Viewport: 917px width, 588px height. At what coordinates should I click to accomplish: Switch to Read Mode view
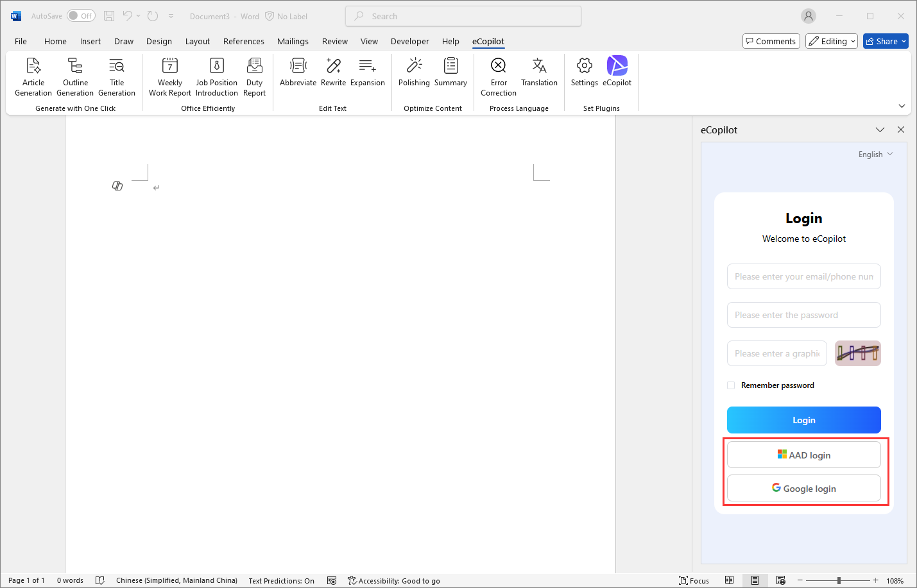pyautogui.click(x=730, y=580)
